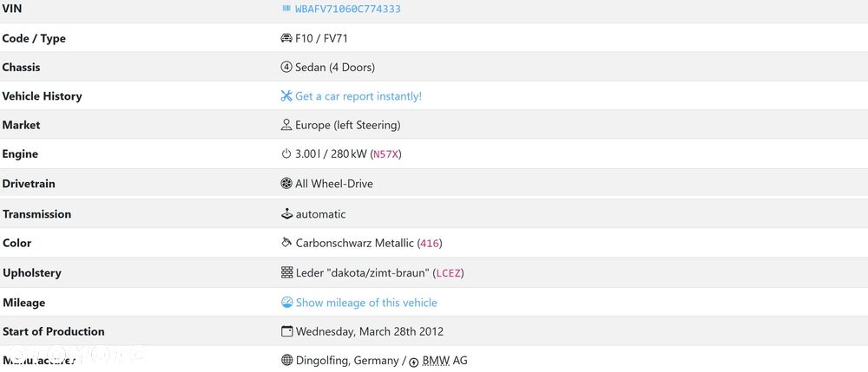Click the door-count icon beside Sedan
This screenshot has width=868, height=372.
[286, 67]
